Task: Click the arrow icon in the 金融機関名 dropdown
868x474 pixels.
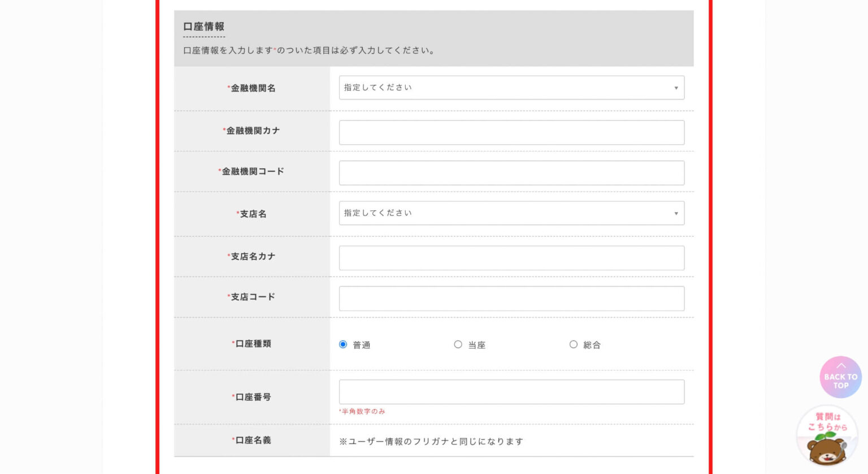Action: [676, 88]
